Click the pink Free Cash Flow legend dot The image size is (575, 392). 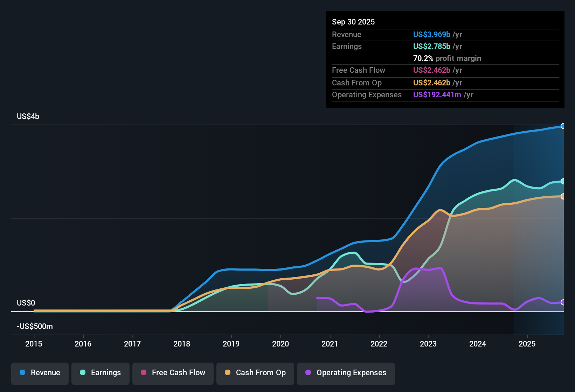(x=143, y=373)
